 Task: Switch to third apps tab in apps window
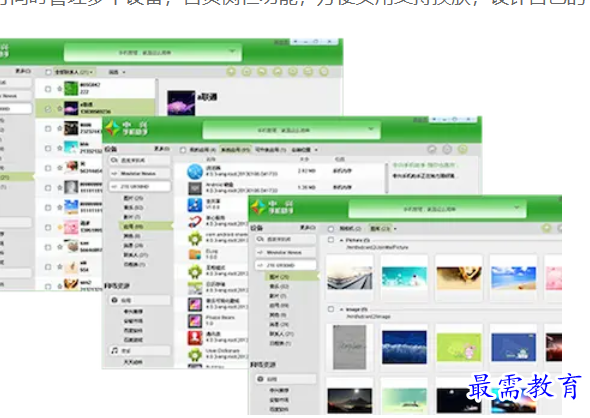[x=271, y=150]
